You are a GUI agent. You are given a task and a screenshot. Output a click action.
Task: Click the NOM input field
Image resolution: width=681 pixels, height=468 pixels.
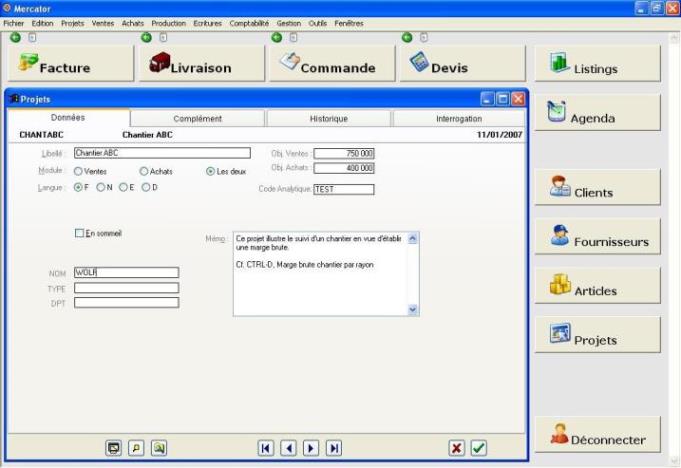coord(126,272)
